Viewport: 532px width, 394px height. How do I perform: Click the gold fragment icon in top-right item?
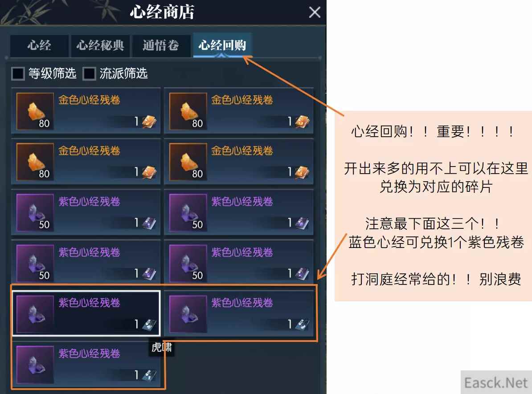click(x=188, y=111)
